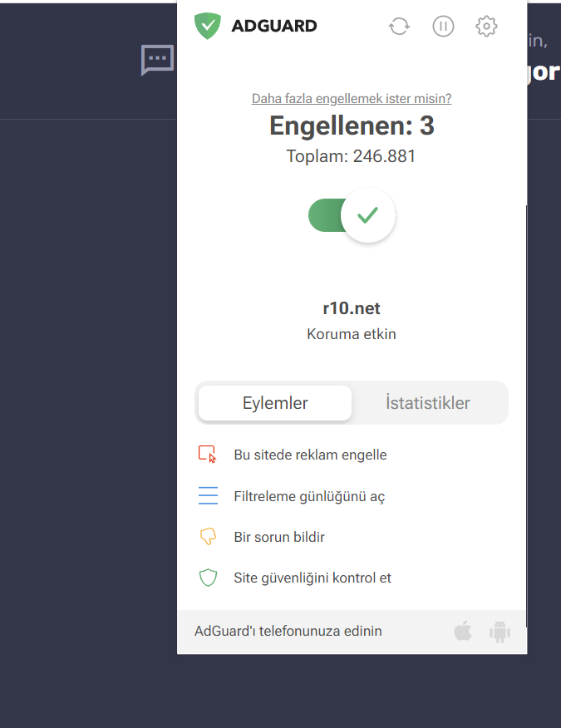Choose 'Site güvenliğini kontrol et'
The image size is (561, 728).
click(x=312, y=578)
